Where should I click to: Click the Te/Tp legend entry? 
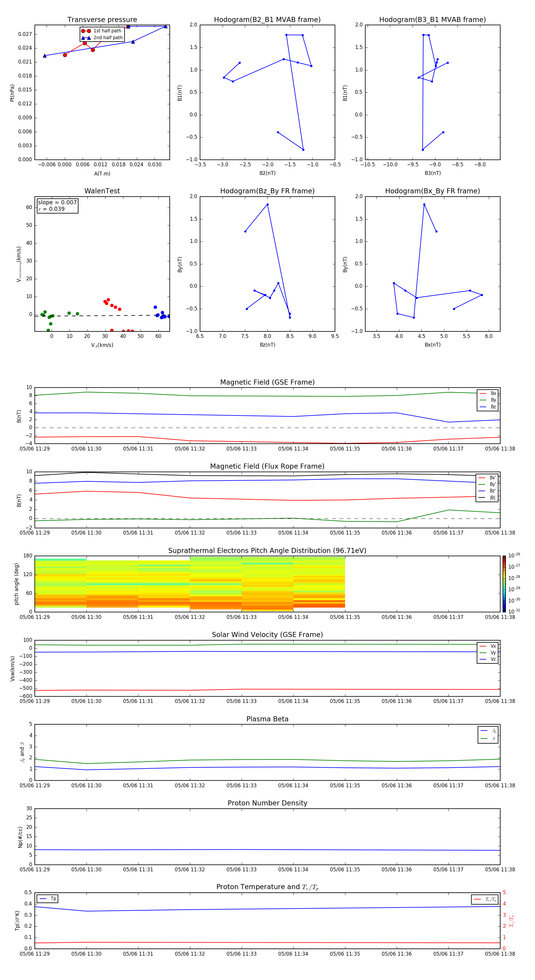pos(485,899)
